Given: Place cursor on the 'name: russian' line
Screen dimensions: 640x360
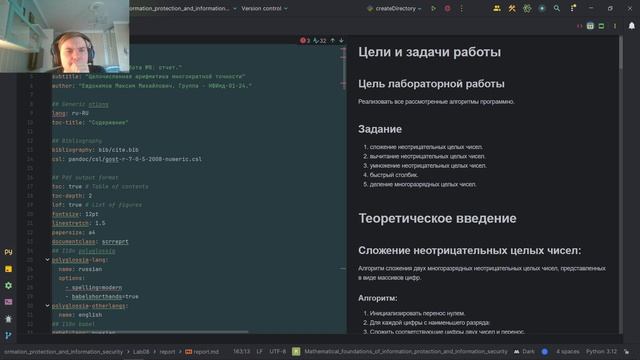Looking at the screenshot, I should tap(80, 269).
